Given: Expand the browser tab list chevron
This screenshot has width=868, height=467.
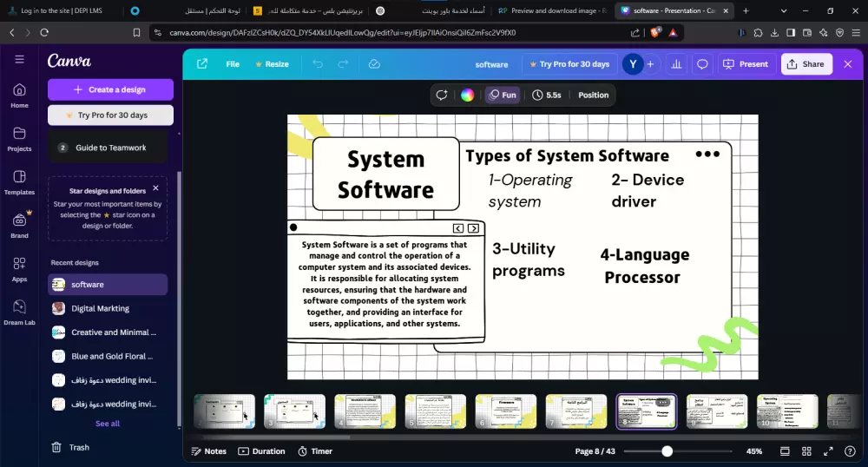Looking at the screenshot, I should click(783, 10).
